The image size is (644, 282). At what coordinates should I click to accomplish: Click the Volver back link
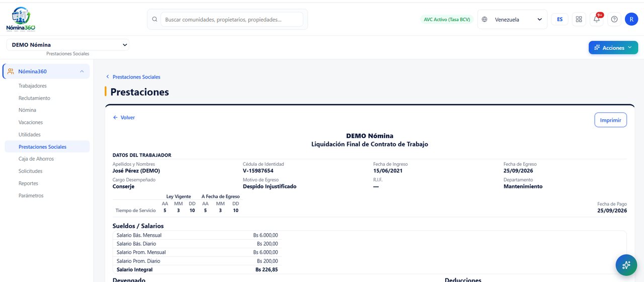pyautogui.click(x=124, y=117)
